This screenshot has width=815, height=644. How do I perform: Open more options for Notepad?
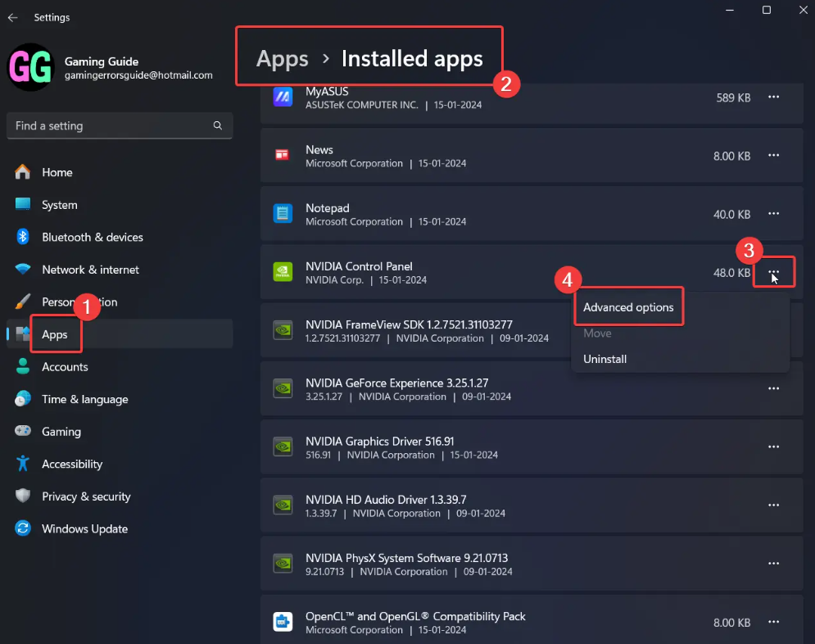coord(773,214)
